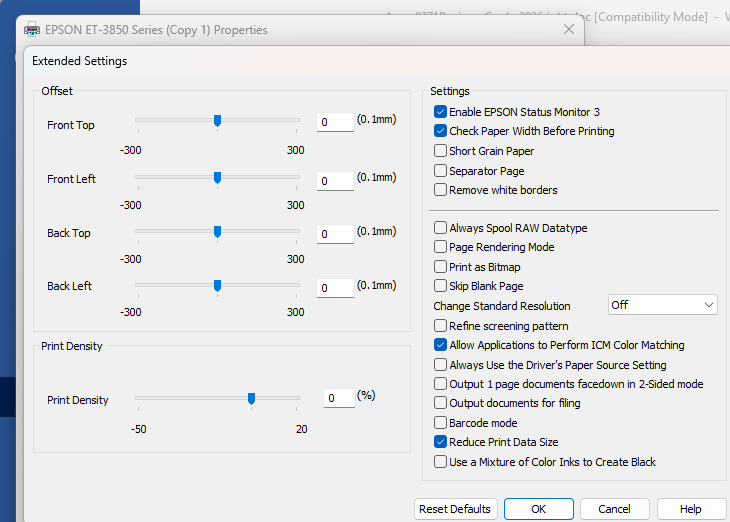The height and width of the screenshot is (522, 730).
Task: Close the EPSON Properties window
Action: click(569, 30)
